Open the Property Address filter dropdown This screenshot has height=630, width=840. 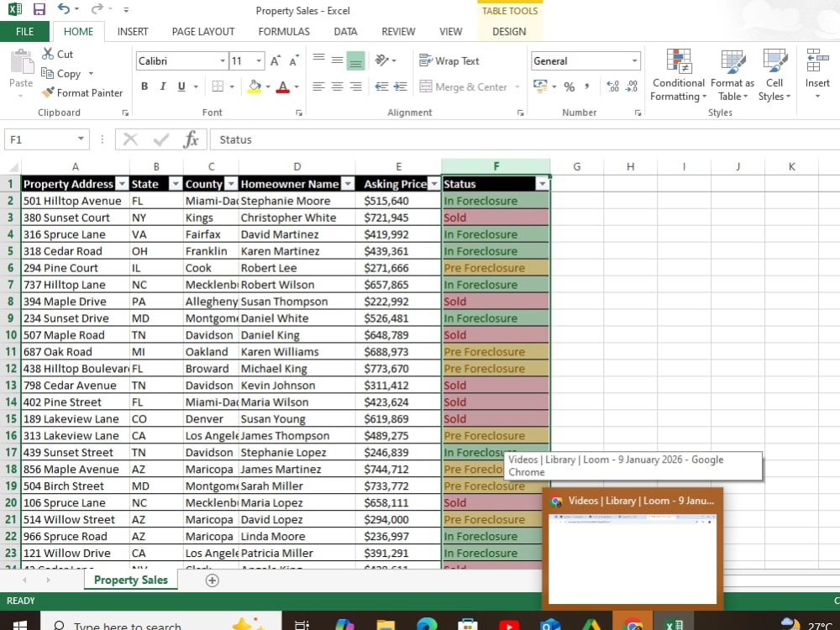[x=122, y=184]
